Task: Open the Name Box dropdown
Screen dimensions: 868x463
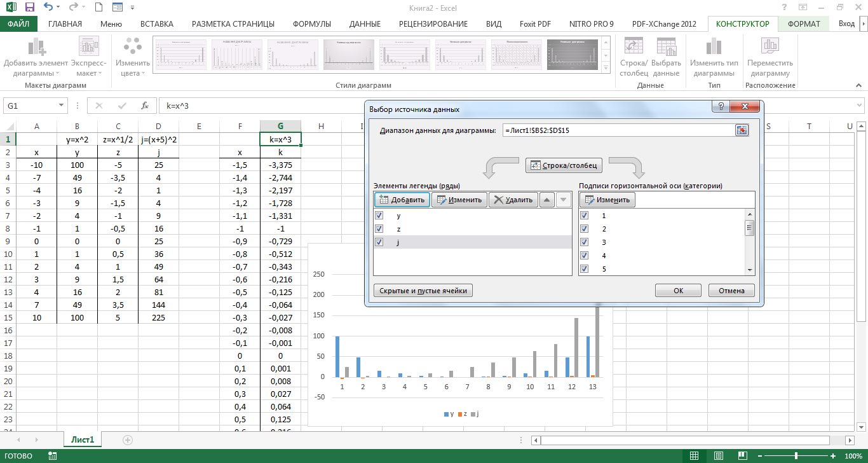Action: pos(61,106)
